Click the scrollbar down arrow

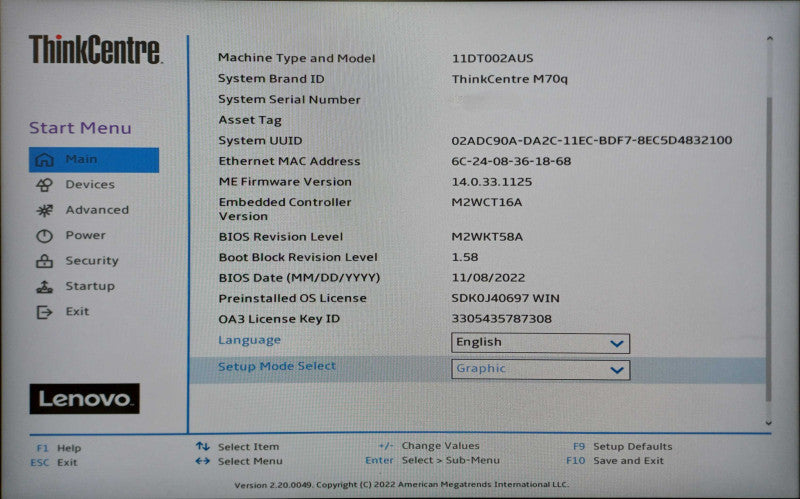pos(769,423)
